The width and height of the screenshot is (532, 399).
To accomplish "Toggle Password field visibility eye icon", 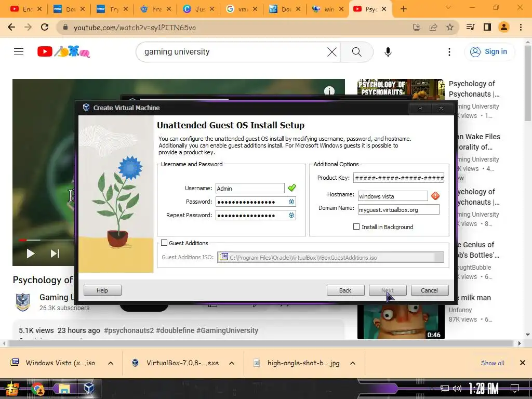I will [x=291, y=202].
